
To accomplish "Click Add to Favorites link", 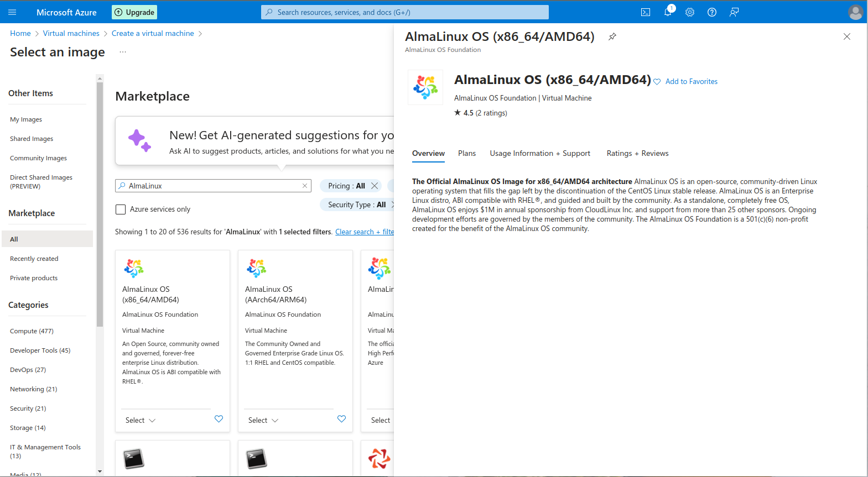I will pyautogui.click(x=691, y=82).
